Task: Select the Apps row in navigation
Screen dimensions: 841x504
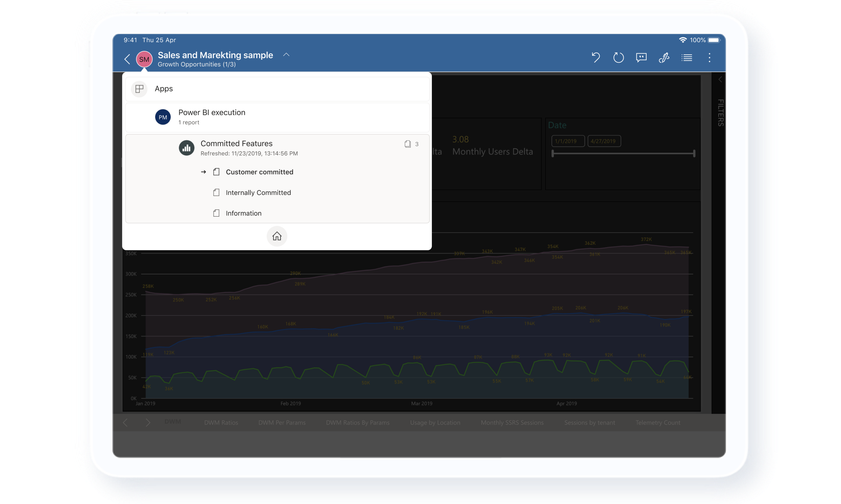Action: (x=277, y=89)
